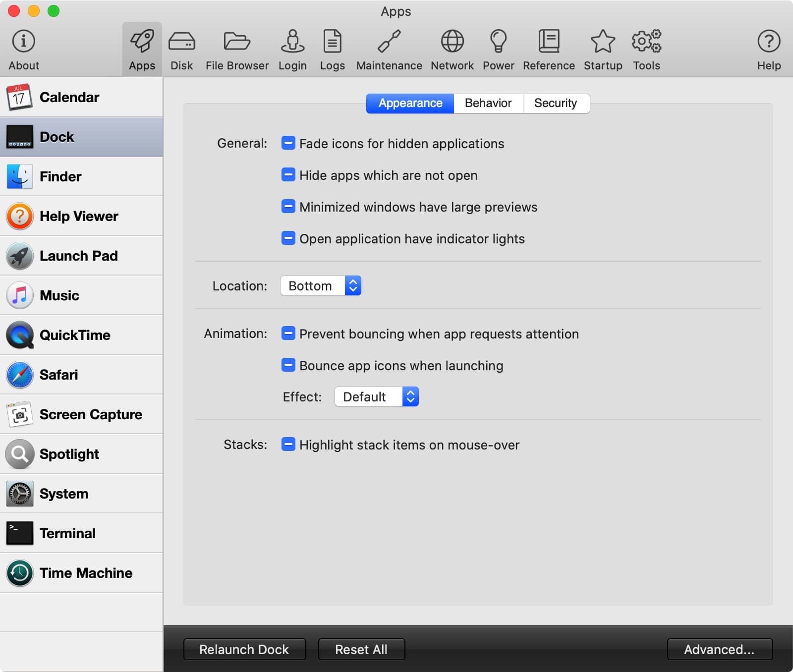Image resolution: width=793 pixels, height=672 pixels.
Task: Select System in the sidebar
Action: (81, 494)
